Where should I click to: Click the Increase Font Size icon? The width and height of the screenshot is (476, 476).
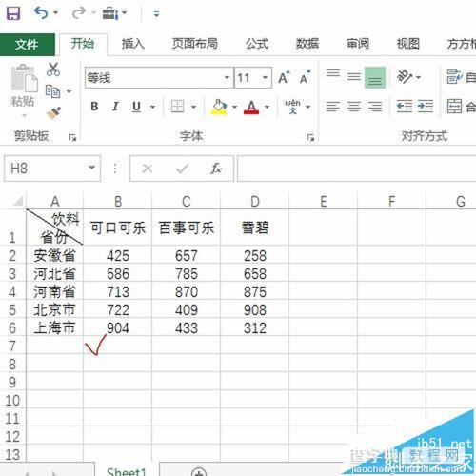(284, 77)
